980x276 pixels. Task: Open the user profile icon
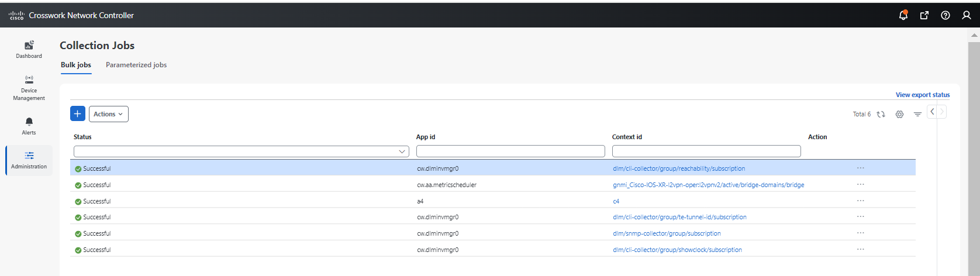click(967, 15)
